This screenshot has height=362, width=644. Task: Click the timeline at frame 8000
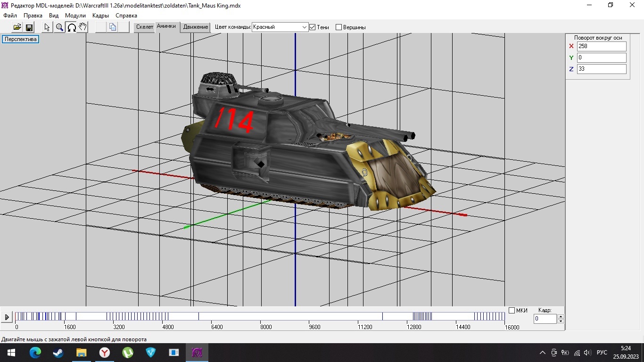point(261,316)
